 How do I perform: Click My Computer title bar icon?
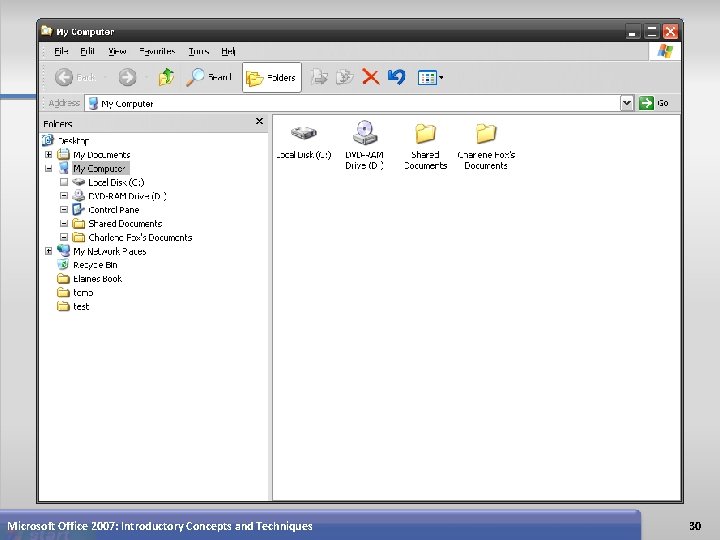pos(46,31)
